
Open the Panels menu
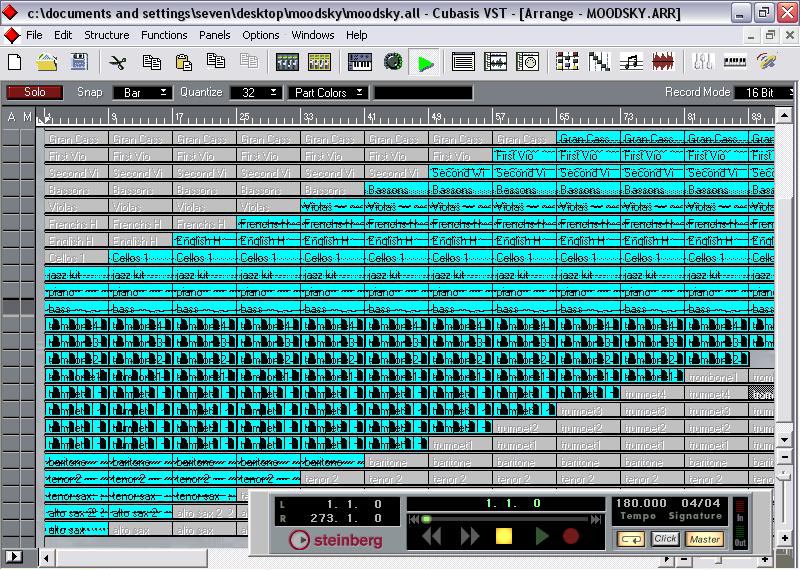tap(215, 35)
